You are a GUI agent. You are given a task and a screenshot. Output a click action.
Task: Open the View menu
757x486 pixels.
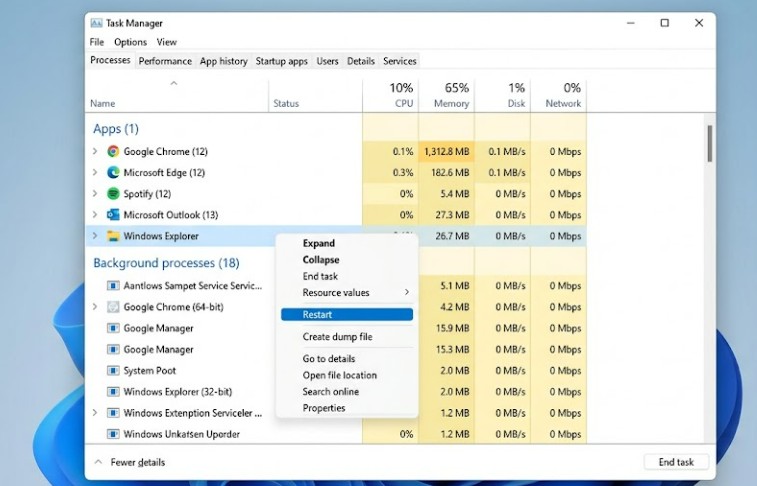[x=167, y=42]
